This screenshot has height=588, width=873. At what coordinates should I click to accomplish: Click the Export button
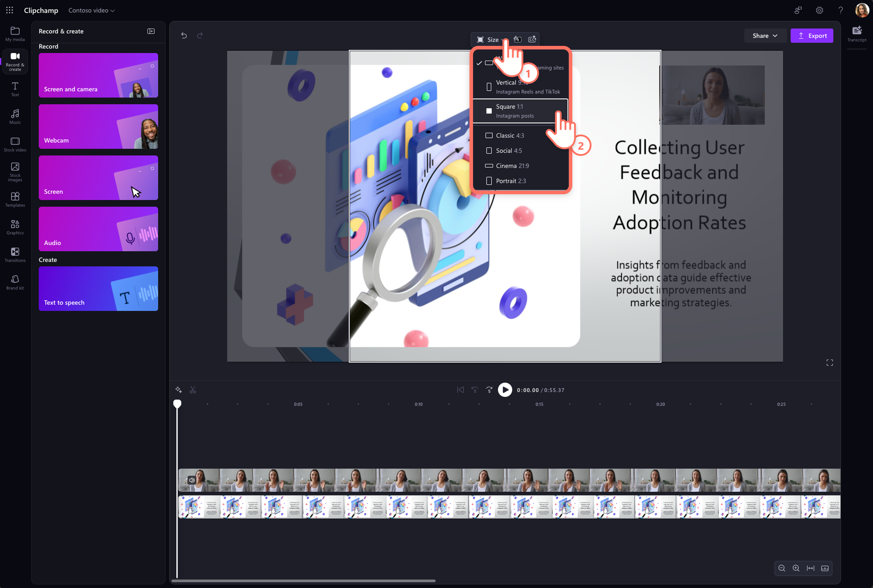(812, 36)
